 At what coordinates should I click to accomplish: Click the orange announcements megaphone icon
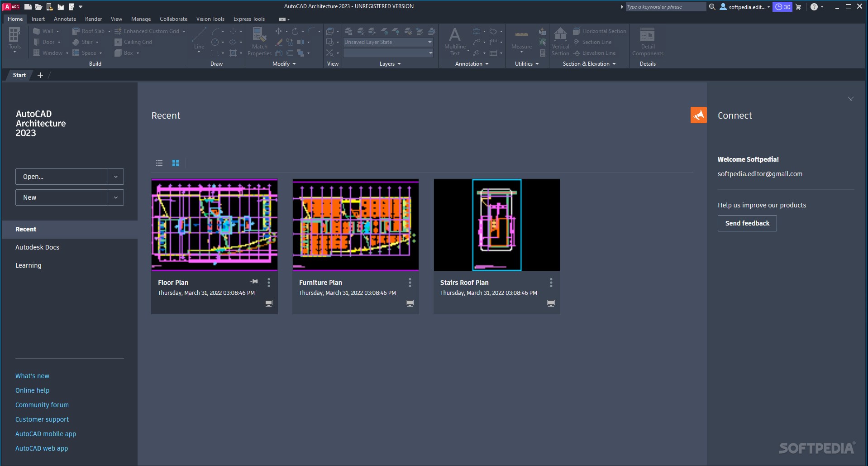coord(698,115)
